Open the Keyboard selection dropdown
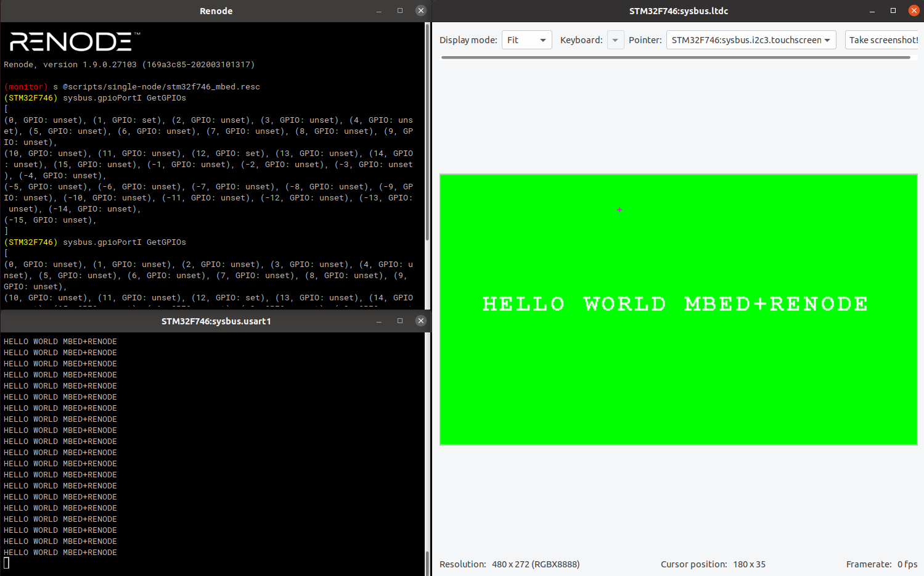This screenshot has height=576, width=924. coord(615,40)
